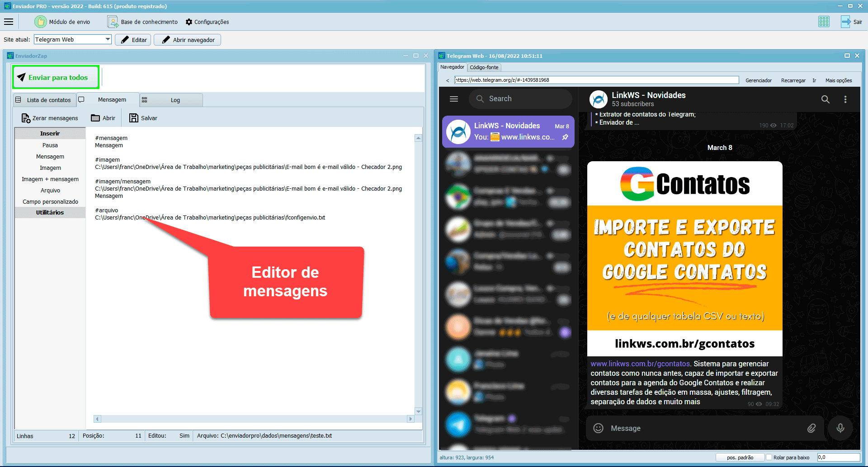The height and width of the screenshot is (467, 868).
Task: Switch to Código-fonte tab
Action: point(484,67)
